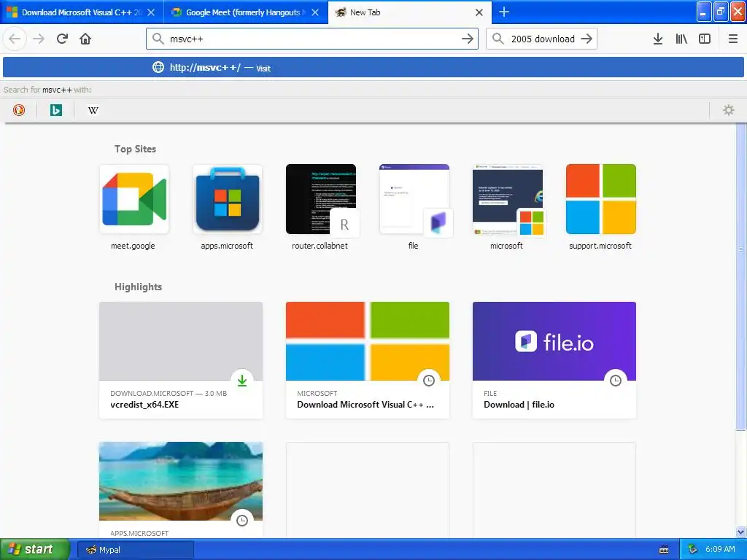This screenshot has width=747, height=560.
Task: Open the library toolbar icon
Action: [681, 39]
